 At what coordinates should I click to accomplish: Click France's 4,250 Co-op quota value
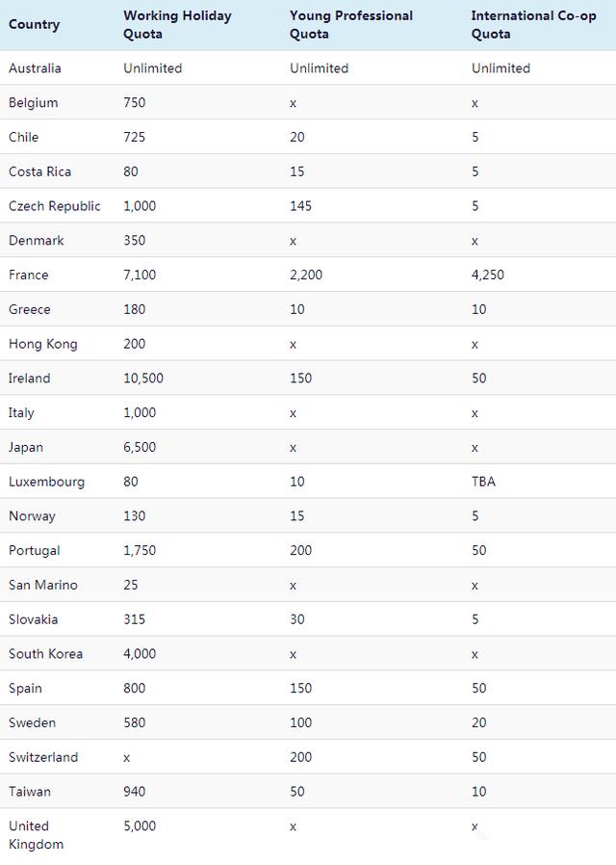(488, 275)
